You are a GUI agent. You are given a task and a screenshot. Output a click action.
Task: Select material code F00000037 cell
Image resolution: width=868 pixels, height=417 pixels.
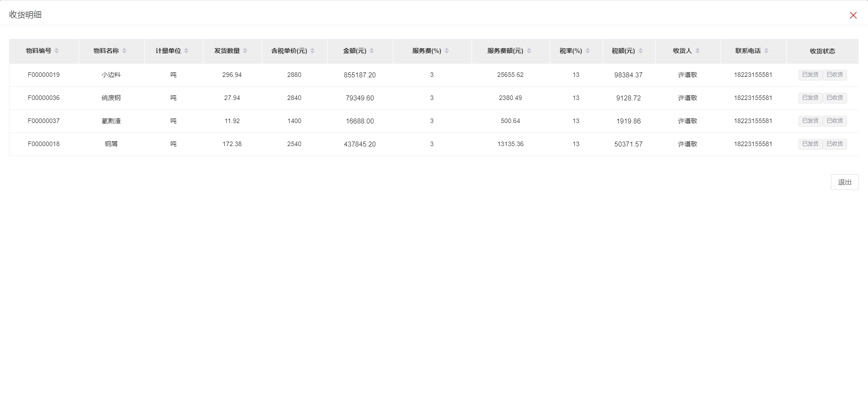click(44, 121)
